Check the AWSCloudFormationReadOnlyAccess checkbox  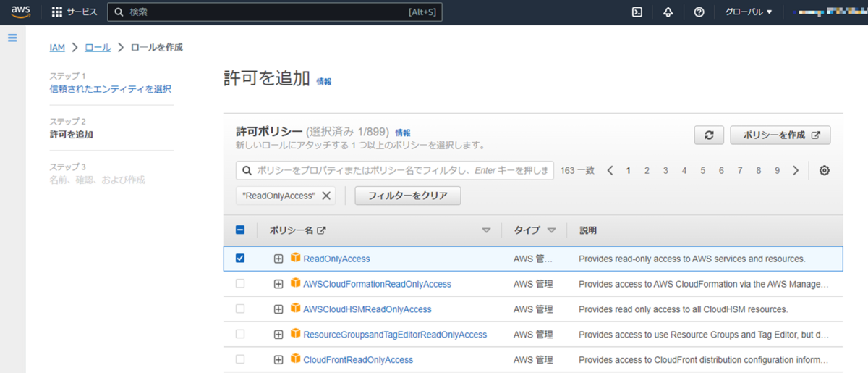[x=240, y=284]
